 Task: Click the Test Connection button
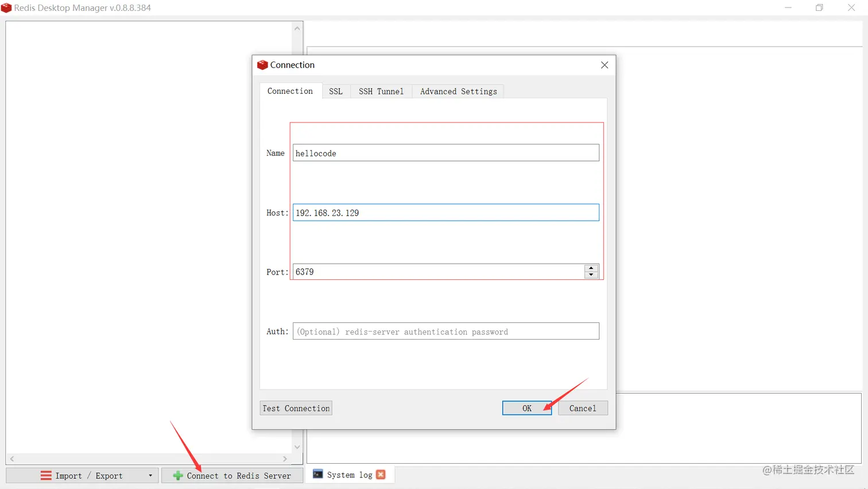tap(296, 408)
